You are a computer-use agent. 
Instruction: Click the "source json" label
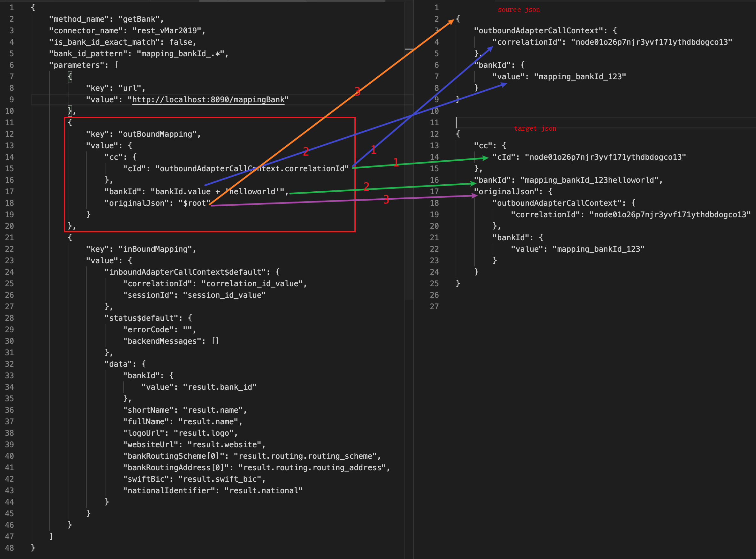pyautogui.click(x=519, y=10)
